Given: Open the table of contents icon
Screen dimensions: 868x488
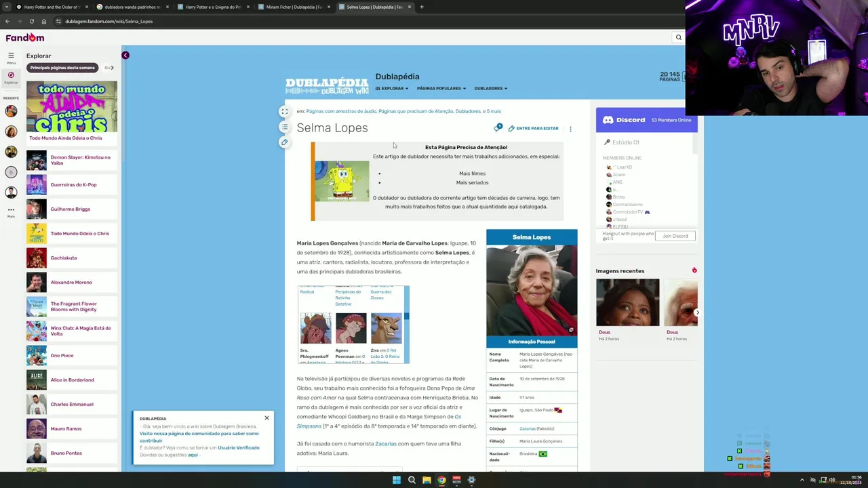Looking at the screenshot, I should click(x=285, y=127).
